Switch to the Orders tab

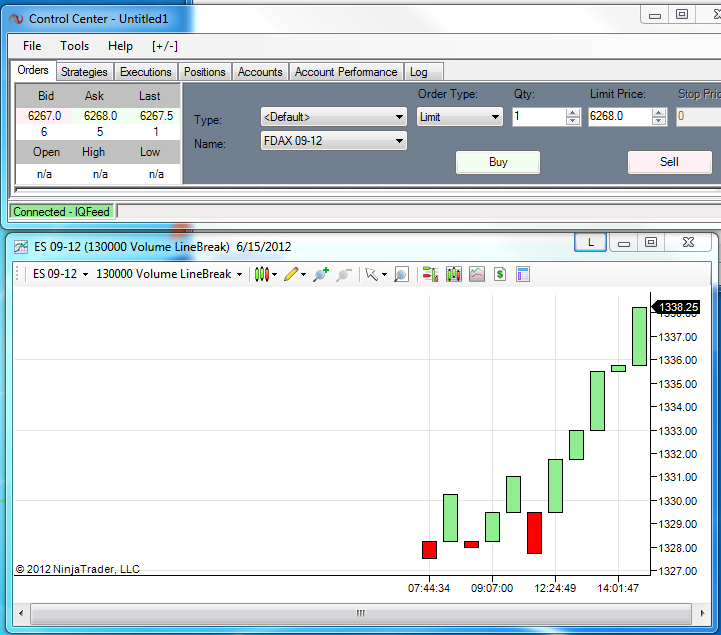point(33,70)
